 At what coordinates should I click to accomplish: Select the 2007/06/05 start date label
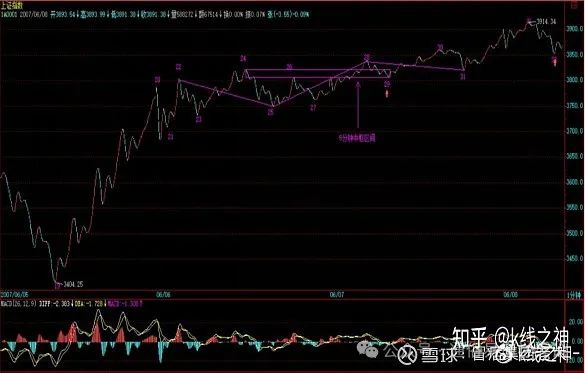tap(12, 295)
